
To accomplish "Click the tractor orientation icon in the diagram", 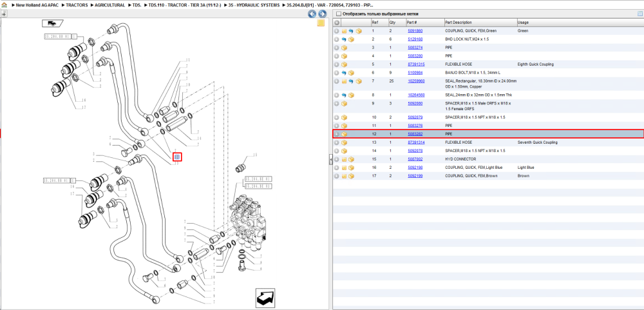I will pyautogui.click(x=52, y=23).
